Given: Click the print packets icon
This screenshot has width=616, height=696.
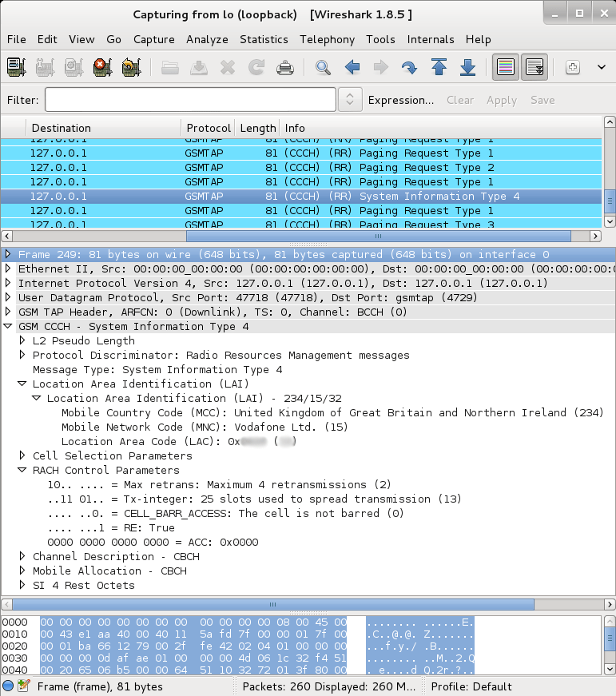Looking at the screenshot, I should click(285, 67).
